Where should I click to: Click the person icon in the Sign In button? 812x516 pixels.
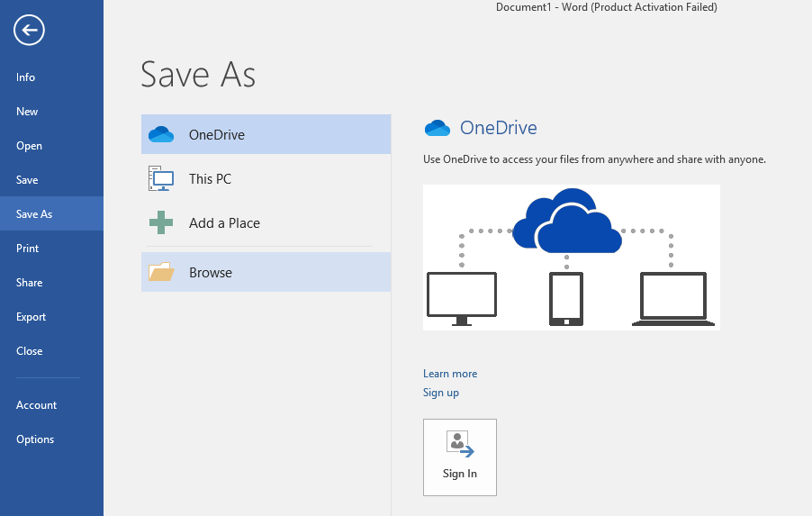click(x=460, y=444)
